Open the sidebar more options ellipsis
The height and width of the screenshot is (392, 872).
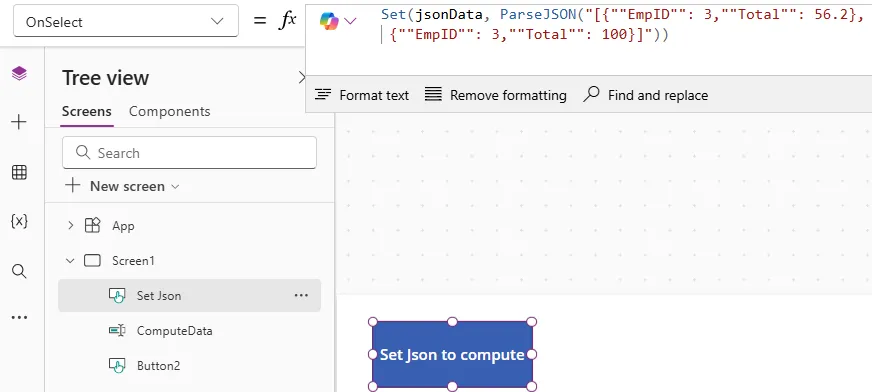tap(19, 317)
